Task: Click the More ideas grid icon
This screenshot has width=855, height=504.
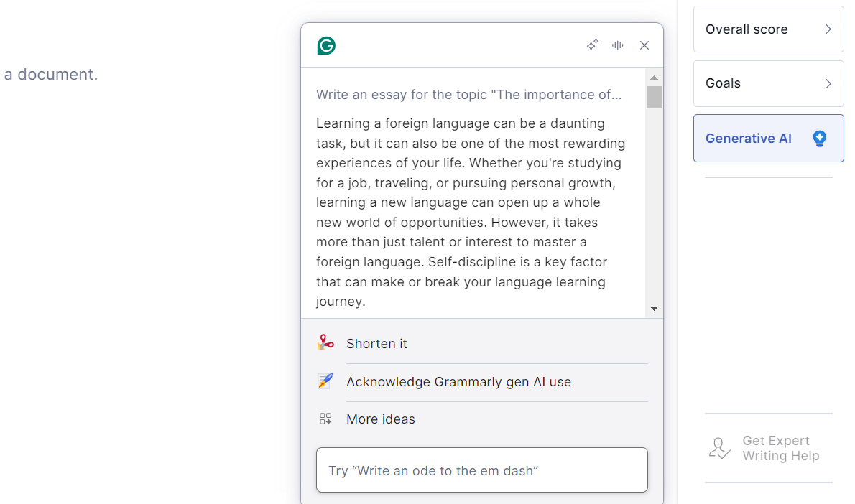Action: point(325,419)
